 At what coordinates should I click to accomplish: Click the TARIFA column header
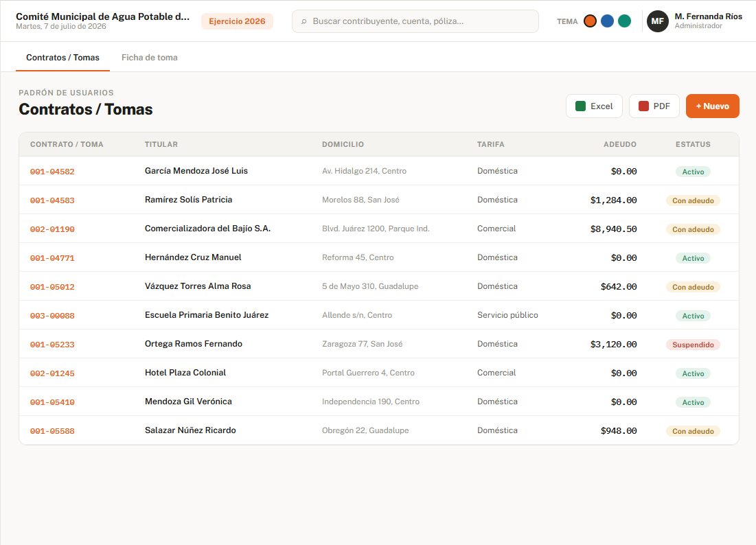[491, 144]
